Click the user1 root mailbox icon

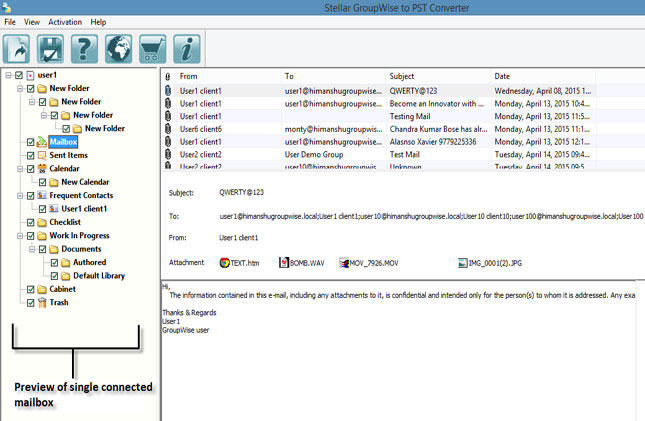[x=30, y=75]
